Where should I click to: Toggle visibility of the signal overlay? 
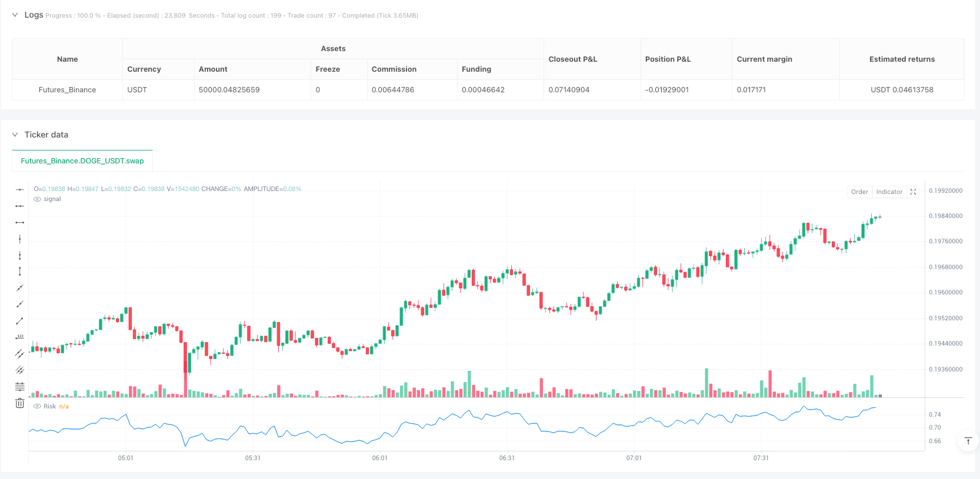point(38,199)
